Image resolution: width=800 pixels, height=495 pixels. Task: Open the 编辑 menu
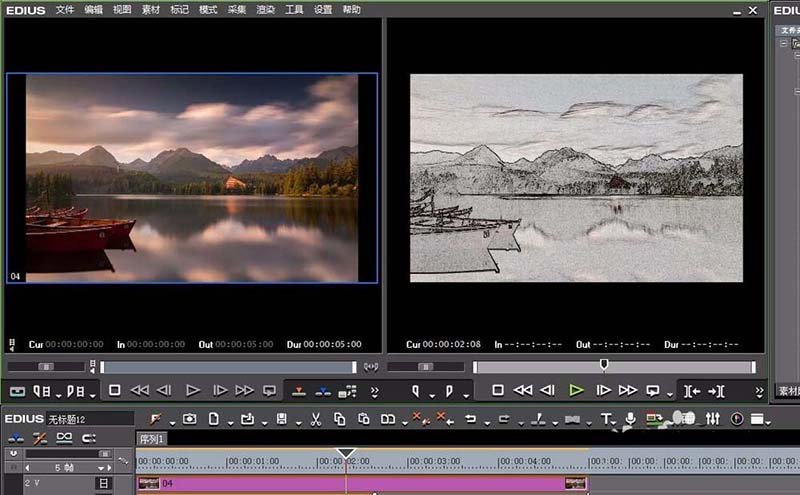93,10
